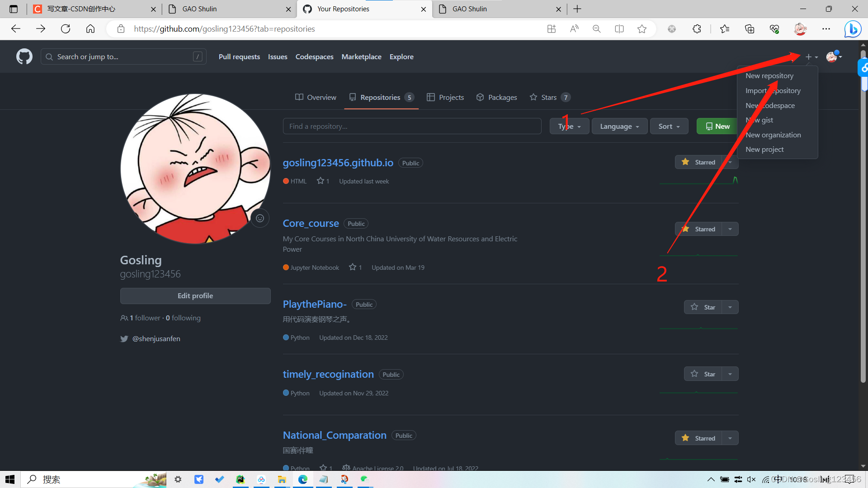868x488 pixels.
Task: Open browser settings and more ellipsis
Action: (826, 29)
